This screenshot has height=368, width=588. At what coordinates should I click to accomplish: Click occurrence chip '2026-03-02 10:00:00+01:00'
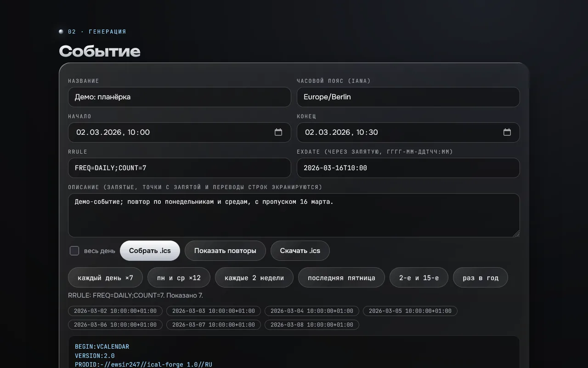pos(115,311)
